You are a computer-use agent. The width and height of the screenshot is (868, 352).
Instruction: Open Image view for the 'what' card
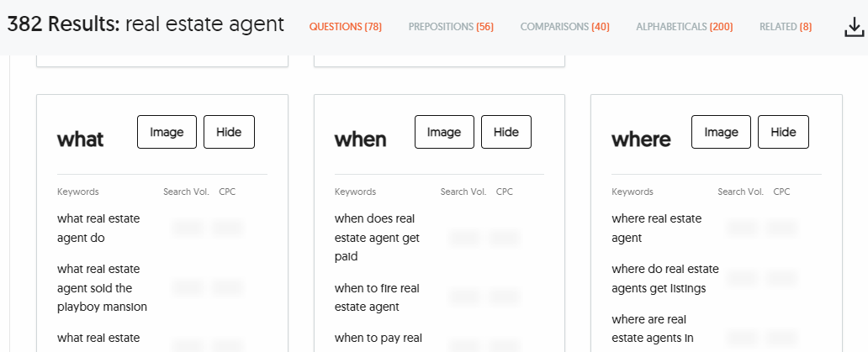[167, 132]
